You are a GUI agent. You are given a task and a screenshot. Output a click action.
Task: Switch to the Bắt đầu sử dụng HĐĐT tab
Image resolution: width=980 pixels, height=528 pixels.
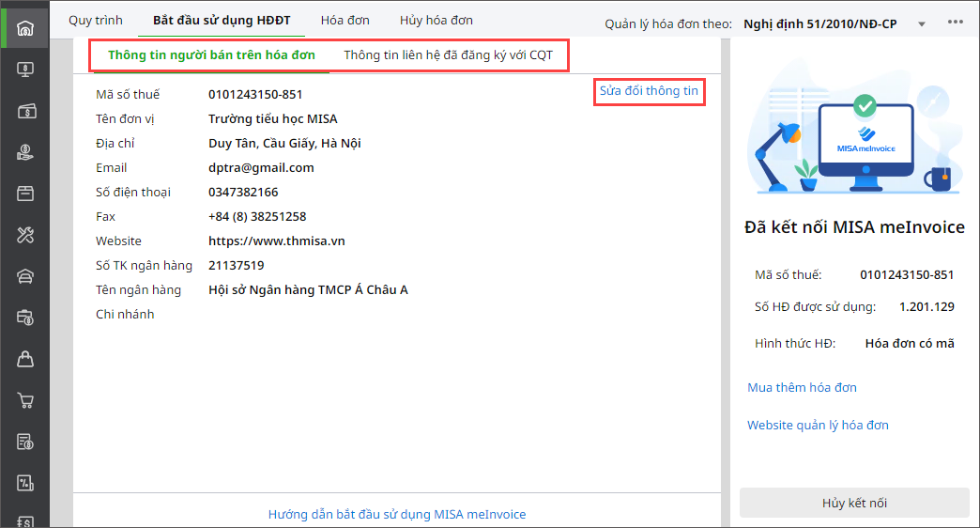[x=222, y=20]
